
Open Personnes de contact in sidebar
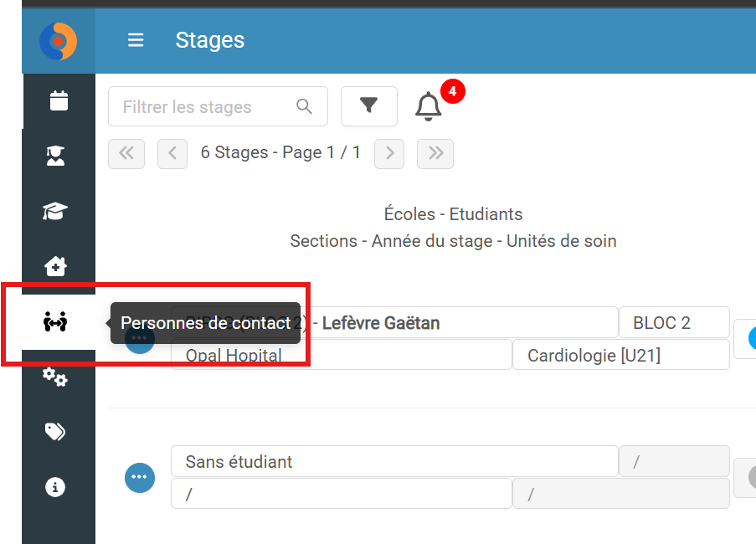(55, 321)
